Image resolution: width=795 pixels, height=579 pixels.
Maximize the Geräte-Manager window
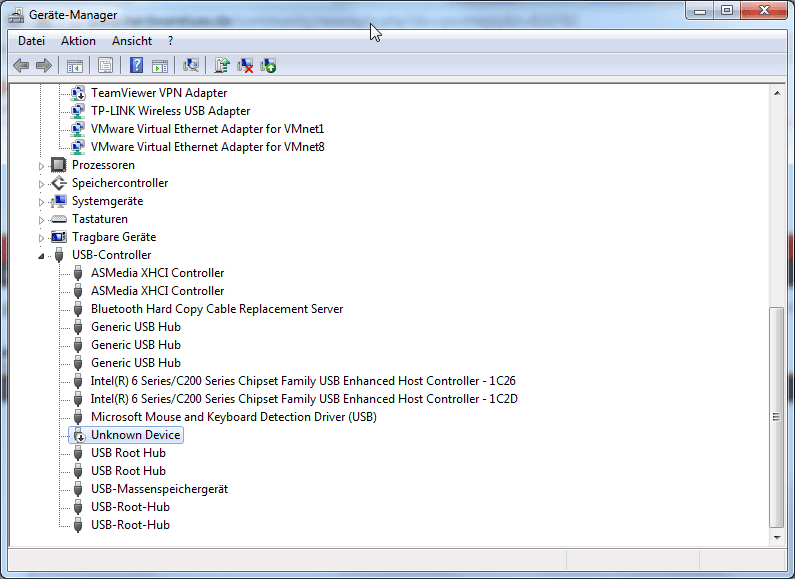(727, 11)
